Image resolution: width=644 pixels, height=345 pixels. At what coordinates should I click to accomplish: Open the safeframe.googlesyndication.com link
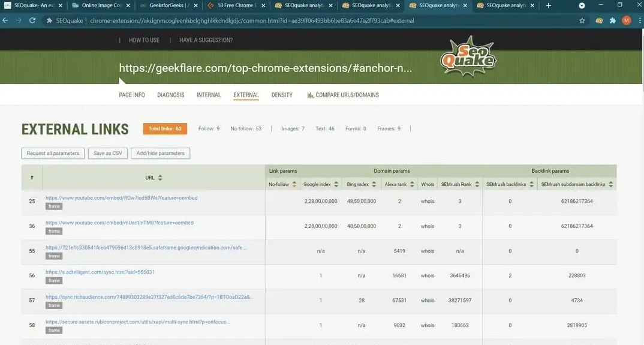(x=146, y=248)
